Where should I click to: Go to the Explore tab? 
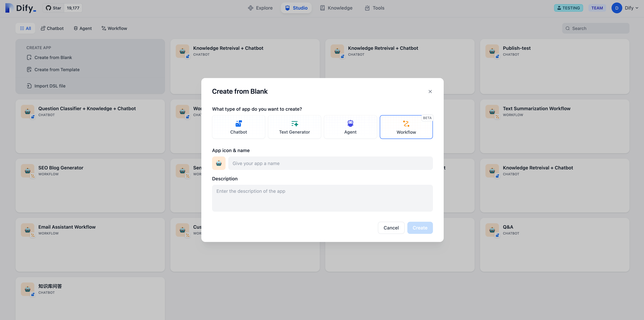point(260,8)
